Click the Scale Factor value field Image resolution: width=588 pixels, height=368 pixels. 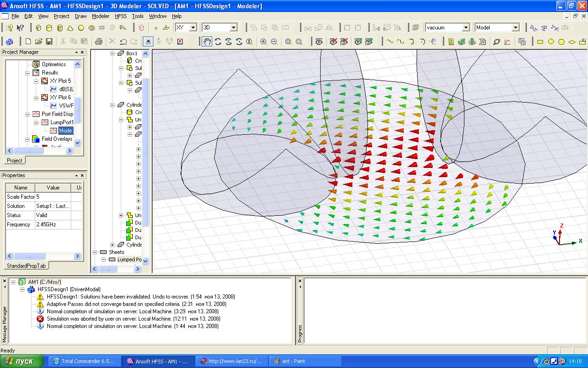tap(53, 197)
